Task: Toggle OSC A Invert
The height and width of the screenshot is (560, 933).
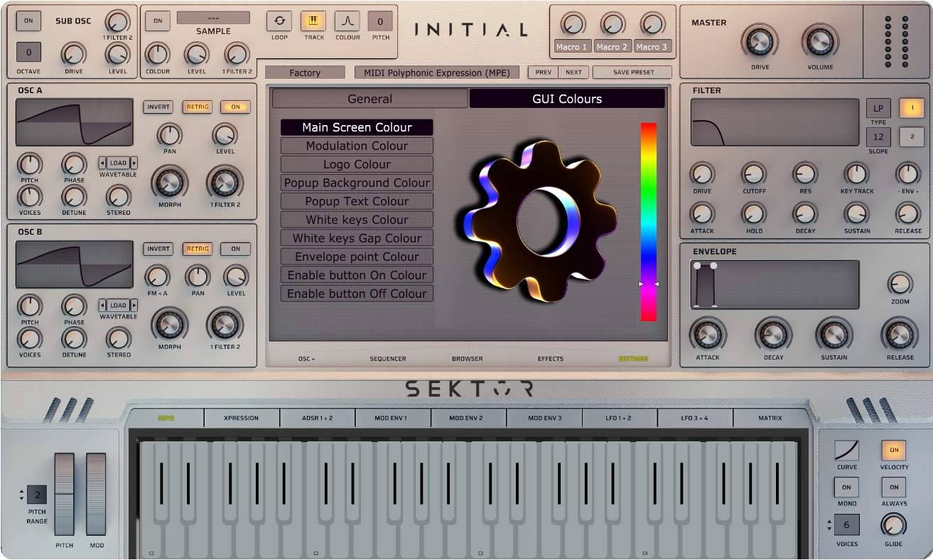Action: tap(158, 107)
